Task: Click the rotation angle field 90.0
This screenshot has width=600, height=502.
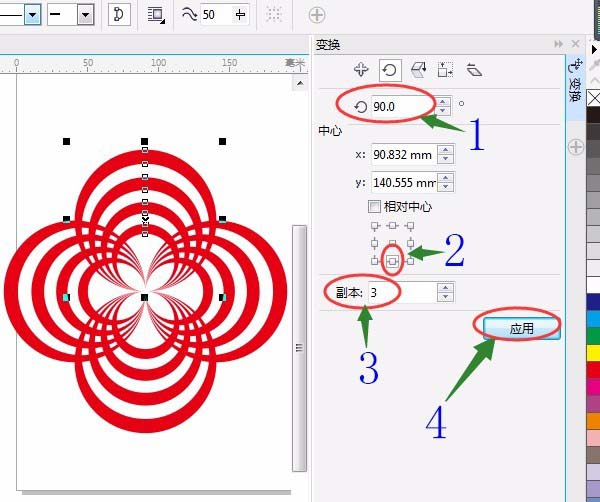Action: (404, 106)
